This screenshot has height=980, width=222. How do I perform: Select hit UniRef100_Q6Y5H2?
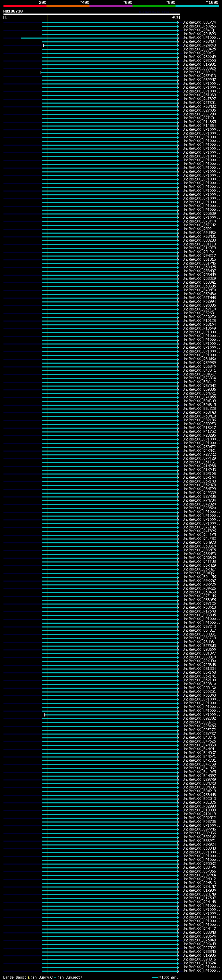[199, 386]
